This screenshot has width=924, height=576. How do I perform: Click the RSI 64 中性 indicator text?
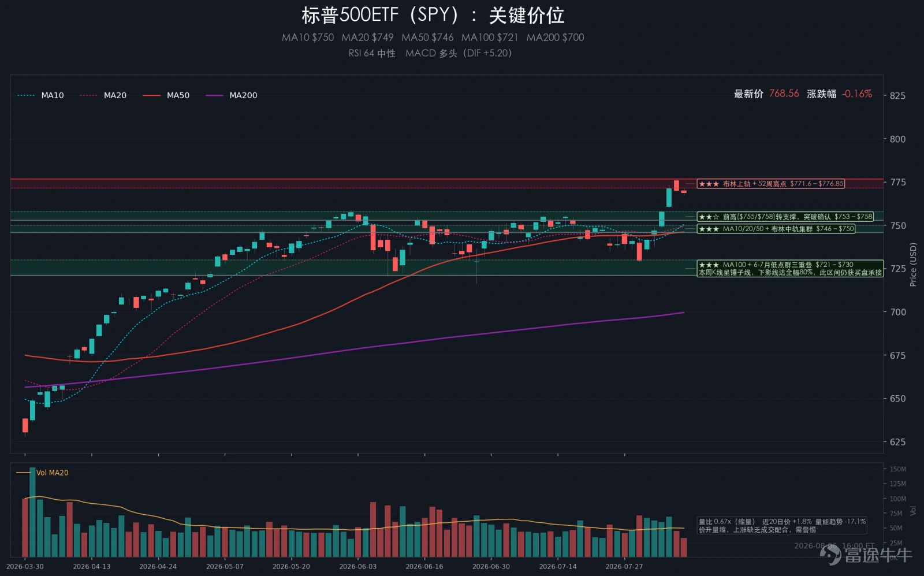coord(372,53)
